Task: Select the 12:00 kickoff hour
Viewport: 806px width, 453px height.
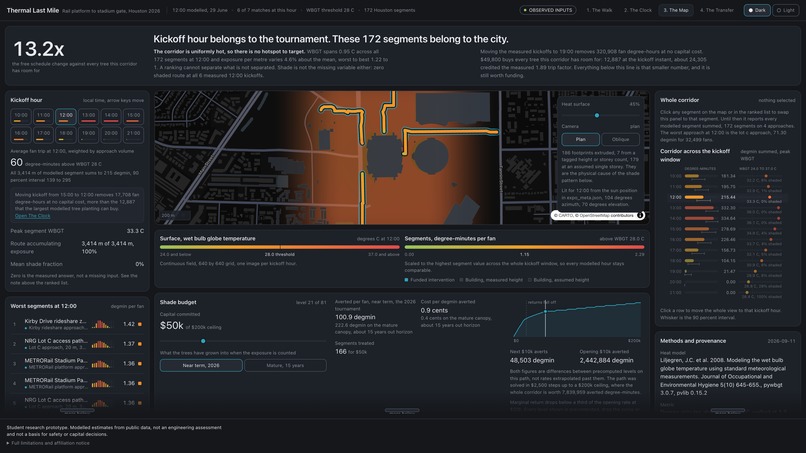Action: tap(66, 117)
